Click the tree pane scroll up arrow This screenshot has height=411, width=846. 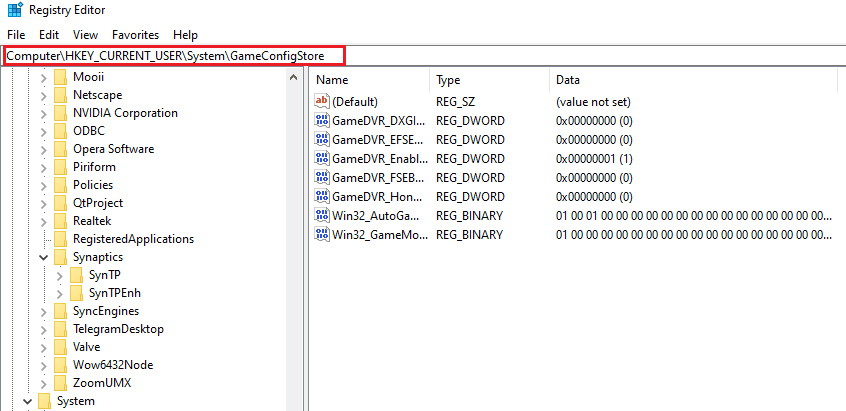pos(294,77)
